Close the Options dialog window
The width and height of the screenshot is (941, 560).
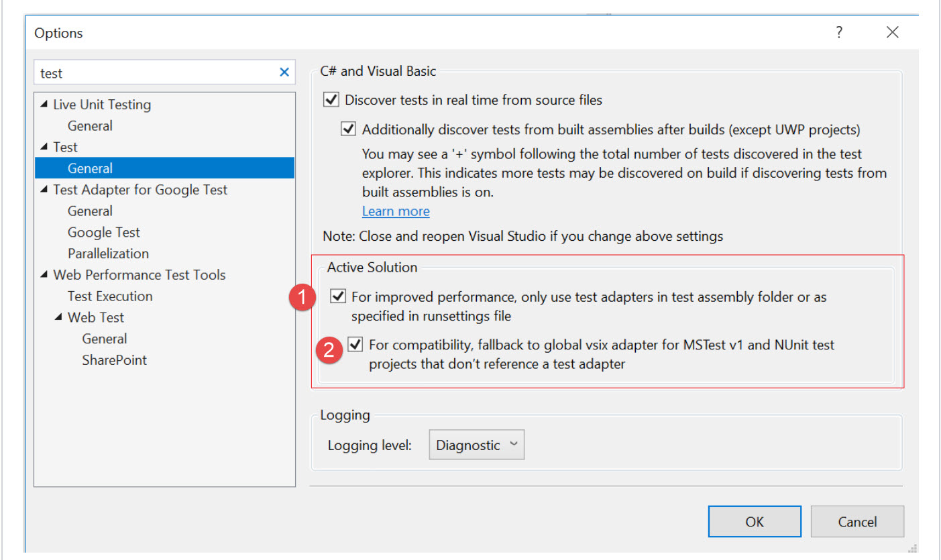click(x=892, y=32)
